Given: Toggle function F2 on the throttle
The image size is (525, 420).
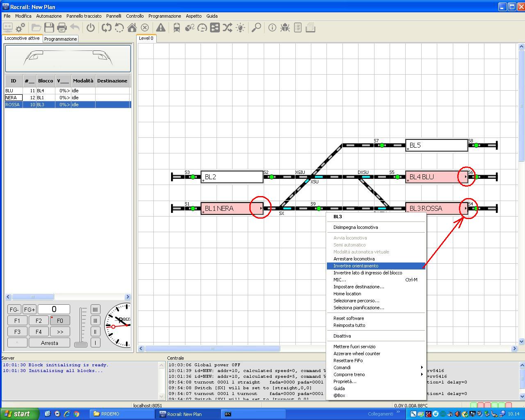Looking at the screenshot, I should 39,321.
